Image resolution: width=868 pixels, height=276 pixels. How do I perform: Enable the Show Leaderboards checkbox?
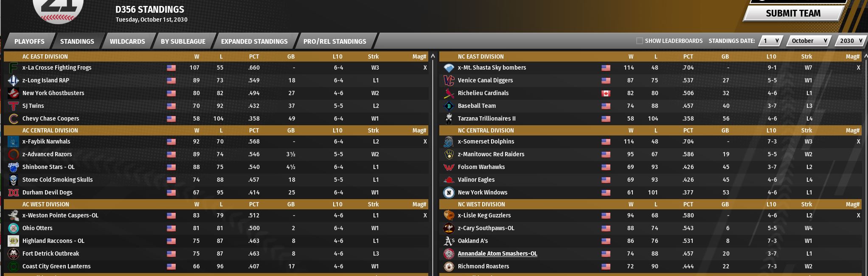639,41
